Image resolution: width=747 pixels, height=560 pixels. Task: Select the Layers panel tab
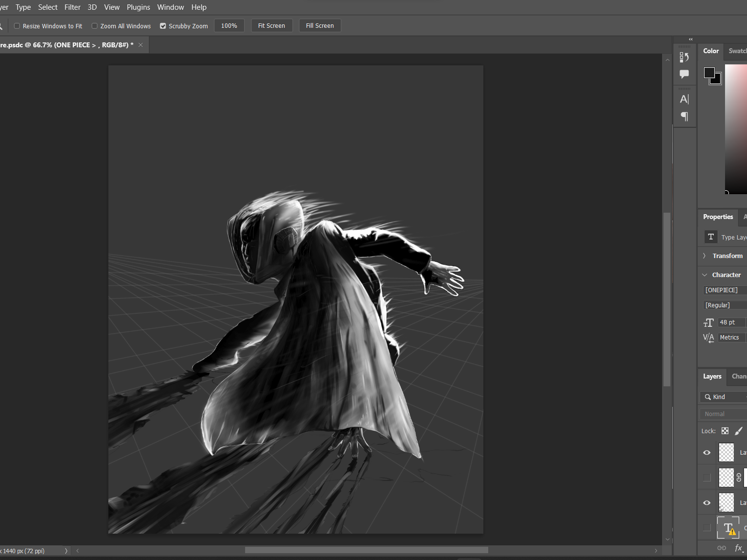pyautogui.click(x=712, y=376)
